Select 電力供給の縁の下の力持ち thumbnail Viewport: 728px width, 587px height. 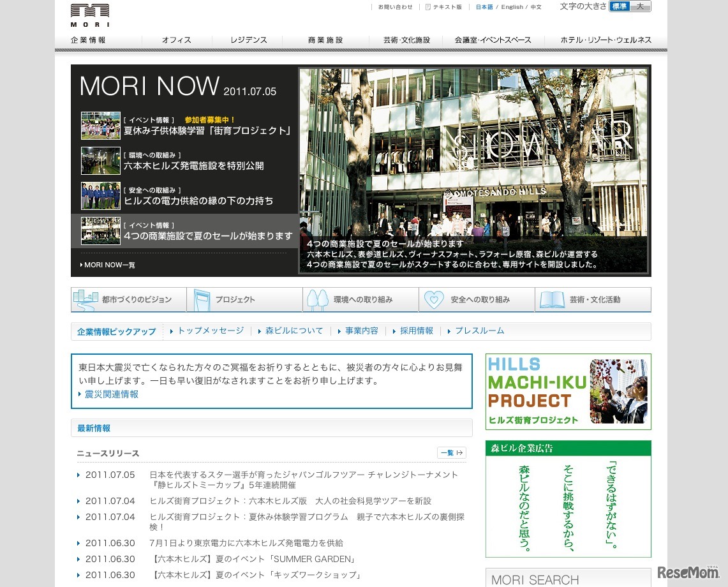point(101,195)
